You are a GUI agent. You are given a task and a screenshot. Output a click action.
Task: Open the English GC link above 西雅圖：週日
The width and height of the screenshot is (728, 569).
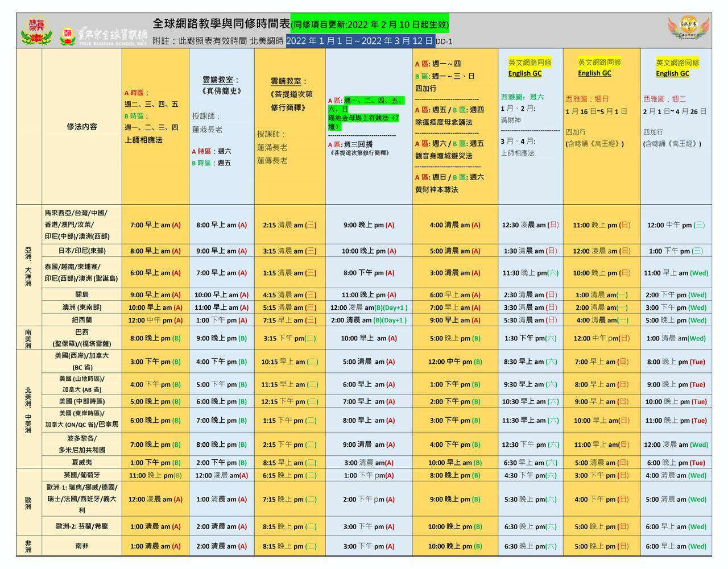(x=594, y=73)
